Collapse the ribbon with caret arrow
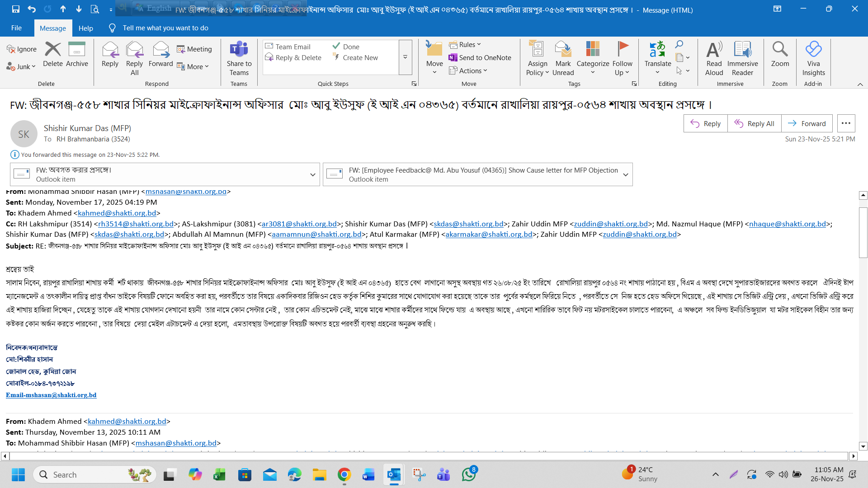Image resolution: width=868 pixels, height=488 pixels. coord(860,84)
